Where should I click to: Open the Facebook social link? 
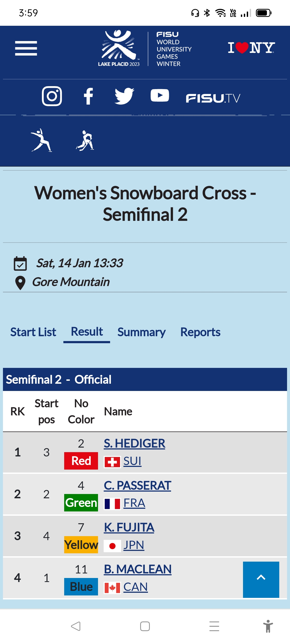[88, 96]
